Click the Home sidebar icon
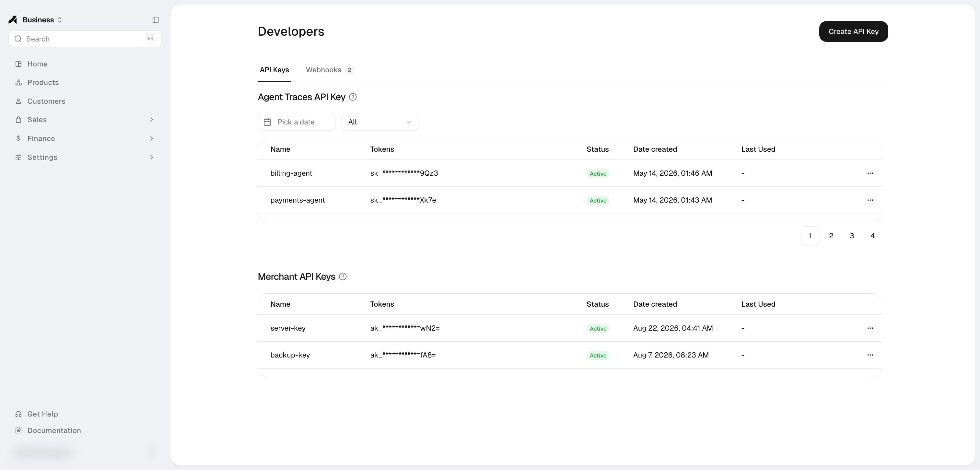The image size is (980, 470). coord(18,64)
